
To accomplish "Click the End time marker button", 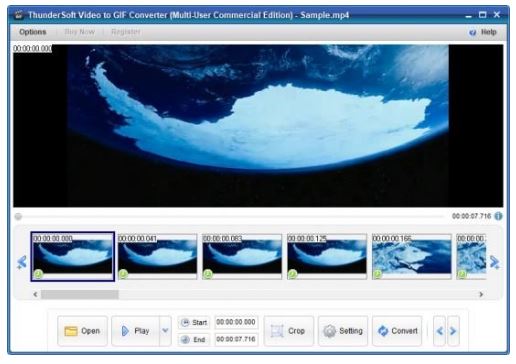I will (x=194, y=340).
